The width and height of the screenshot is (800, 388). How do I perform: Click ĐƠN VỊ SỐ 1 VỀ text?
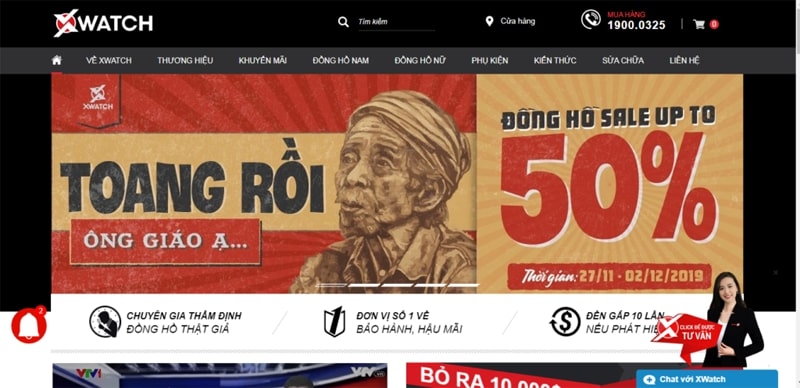click(393, 316)
